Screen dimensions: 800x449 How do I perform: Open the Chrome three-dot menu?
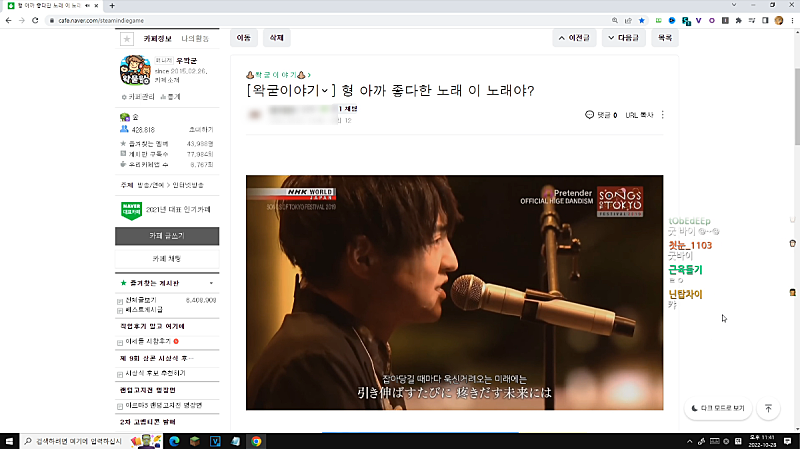(792, 20)
